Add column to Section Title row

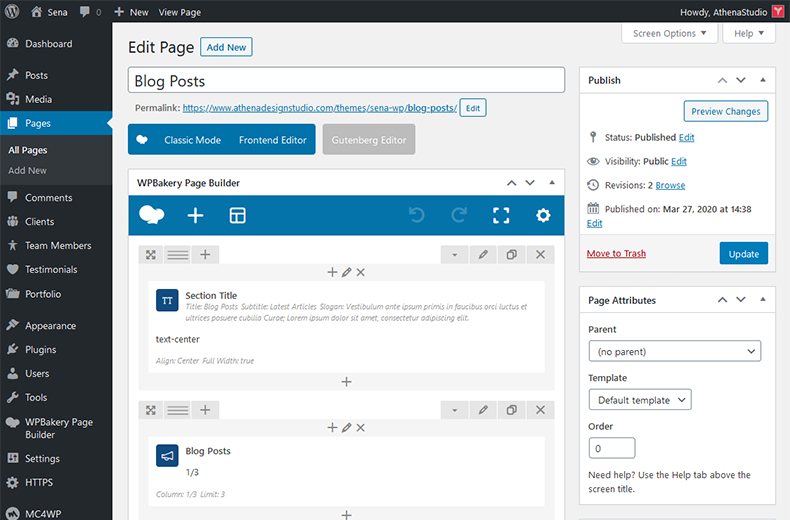205,255
